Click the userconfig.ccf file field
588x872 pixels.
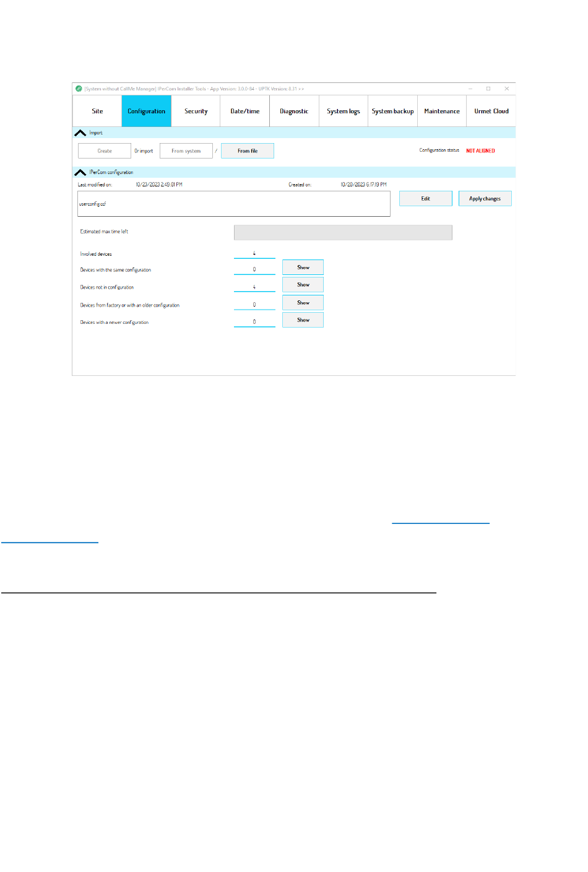pyautogui.click(x=234, y=204)
